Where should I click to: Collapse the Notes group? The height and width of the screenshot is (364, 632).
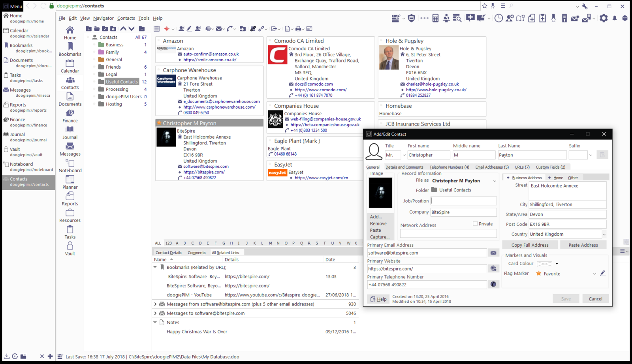pyautogui.click(x=155, y=322)
